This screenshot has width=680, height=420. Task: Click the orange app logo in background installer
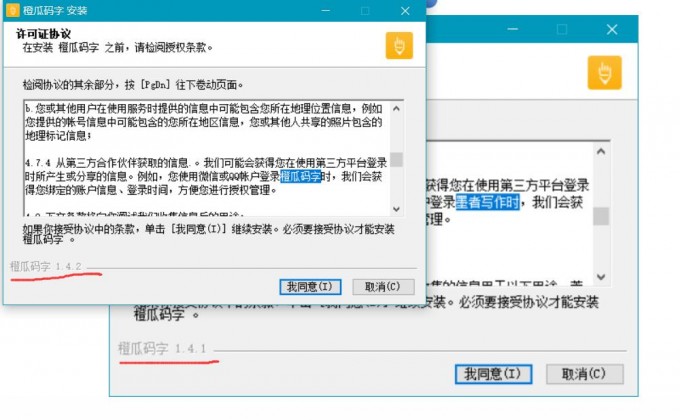[x=604, y=72]
